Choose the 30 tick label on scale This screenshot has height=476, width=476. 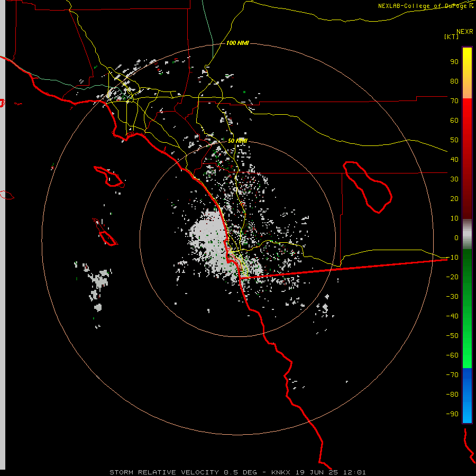coord(454,179)
